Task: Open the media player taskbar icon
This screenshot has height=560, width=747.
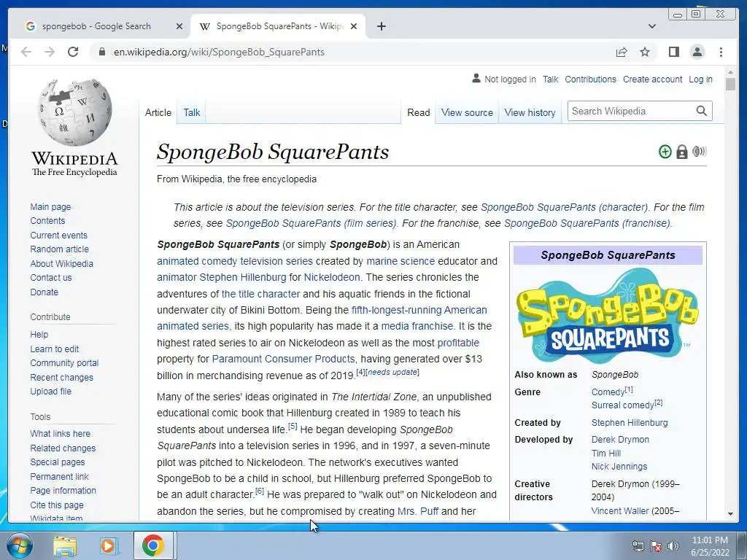Action: pos(108,546)
